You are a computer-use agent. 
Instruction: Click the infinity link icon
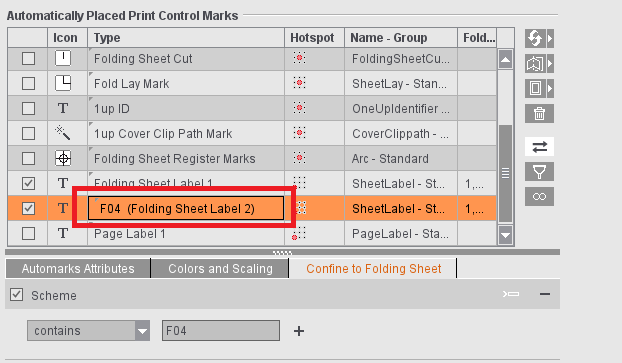pos(539,197)
